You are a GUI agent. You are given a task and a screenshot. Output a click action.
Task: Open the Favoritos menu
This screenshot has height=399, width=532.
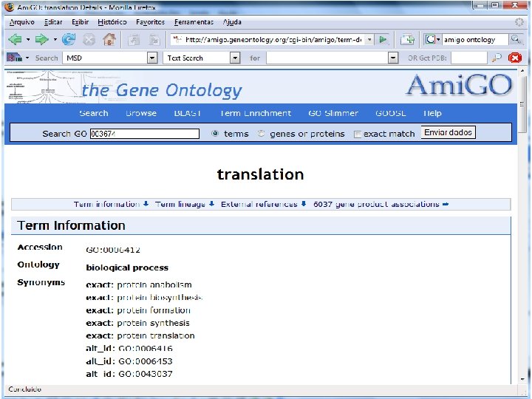(x=150, y=22)
